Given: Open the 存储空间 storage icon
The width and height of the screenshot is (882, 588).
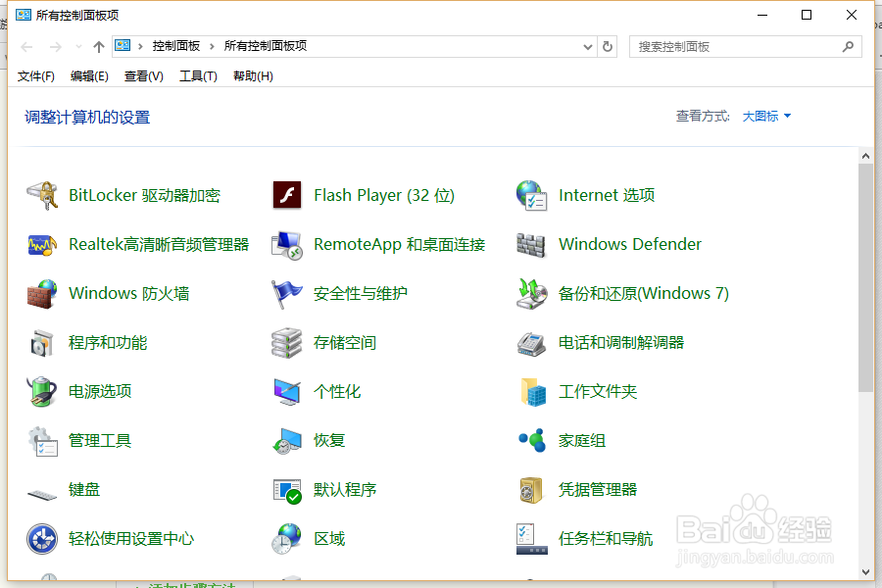Looking at the screenshot, I should click(x=287, y=343).
